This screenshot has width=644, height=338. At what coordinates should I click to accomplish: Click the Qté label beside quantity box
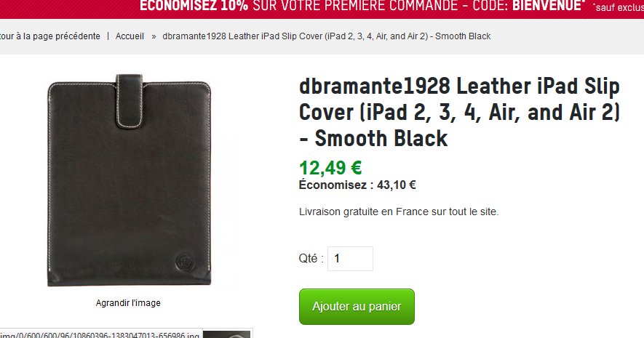coord(311,259)
